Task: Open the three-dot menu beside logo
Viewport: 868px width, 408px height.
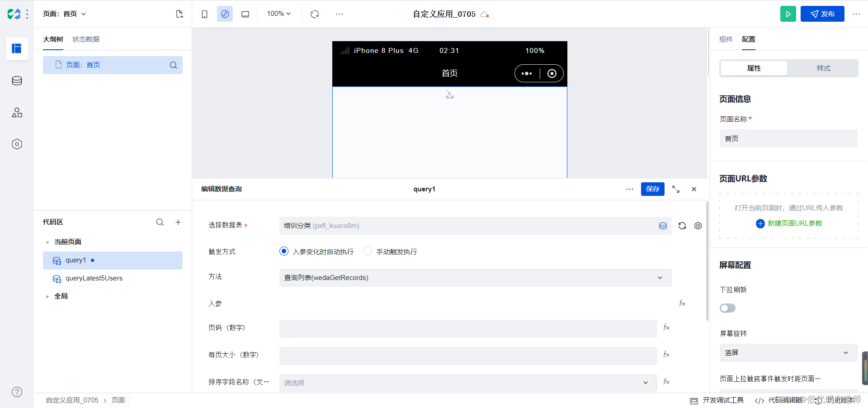Action: [x=28, y=14]
